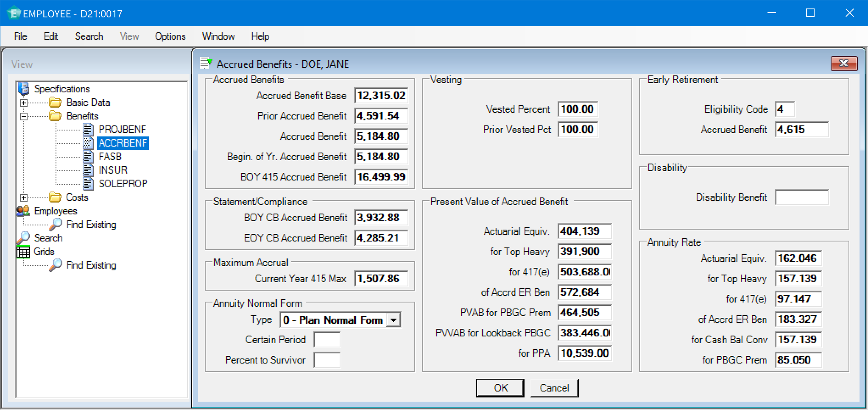868x411 pixels.
Task: Click the PVAB for PBGC Prem field
Action: (585, 312)
